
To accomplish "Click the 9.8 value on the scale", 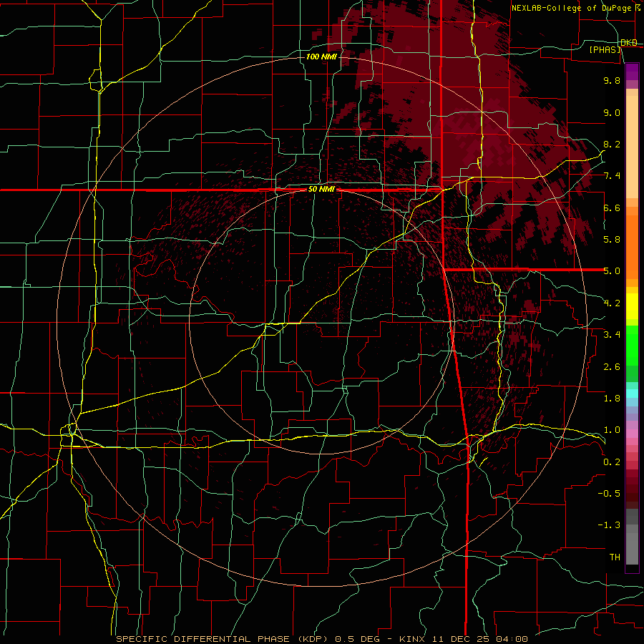I will coord(612,80).
